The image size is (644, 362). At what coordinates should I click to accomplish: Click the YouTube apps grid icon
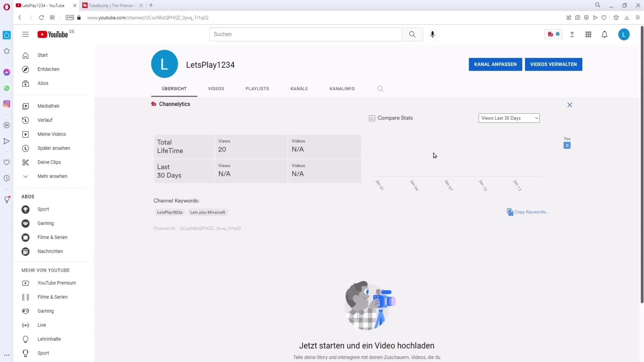tap(588, 34)
